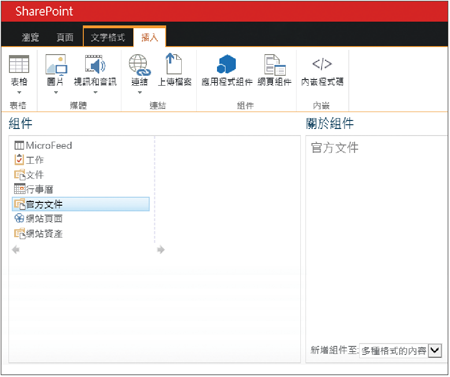Click the 工作 checklist icon
Image resolution: width=450 pixels, height=377 pixels.
(19, 160)
